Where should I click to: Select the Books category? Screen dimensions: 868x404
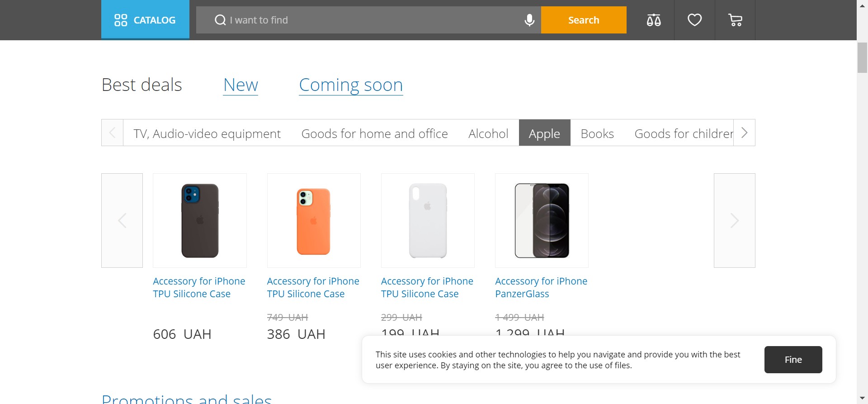tap(597, 133)
